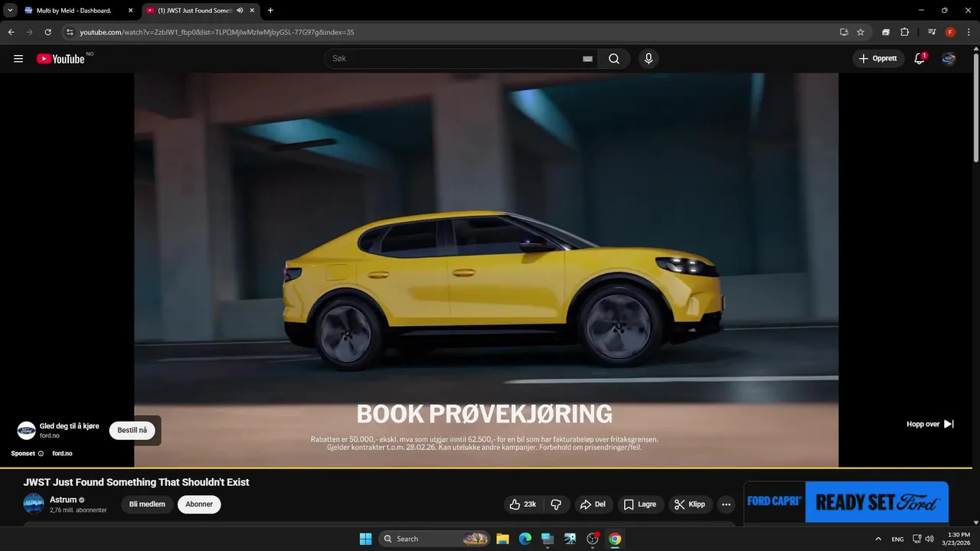View site information icon in address bar
Viewport: 980px width, 551px height.
tap(70, 32)
